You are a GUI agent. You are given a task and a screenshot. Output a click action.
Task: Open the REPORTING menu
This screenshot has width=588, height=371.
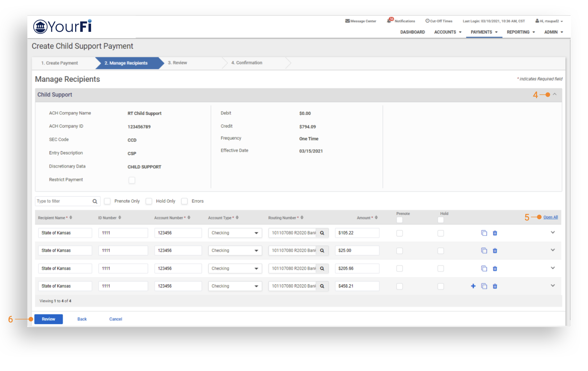coord(520,32)
